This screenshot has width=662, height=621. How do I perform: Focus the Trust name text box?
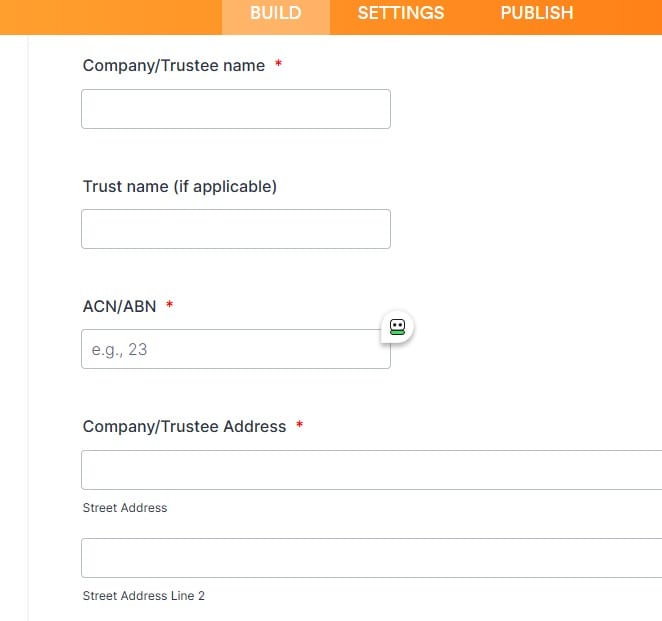click(235, 229)
